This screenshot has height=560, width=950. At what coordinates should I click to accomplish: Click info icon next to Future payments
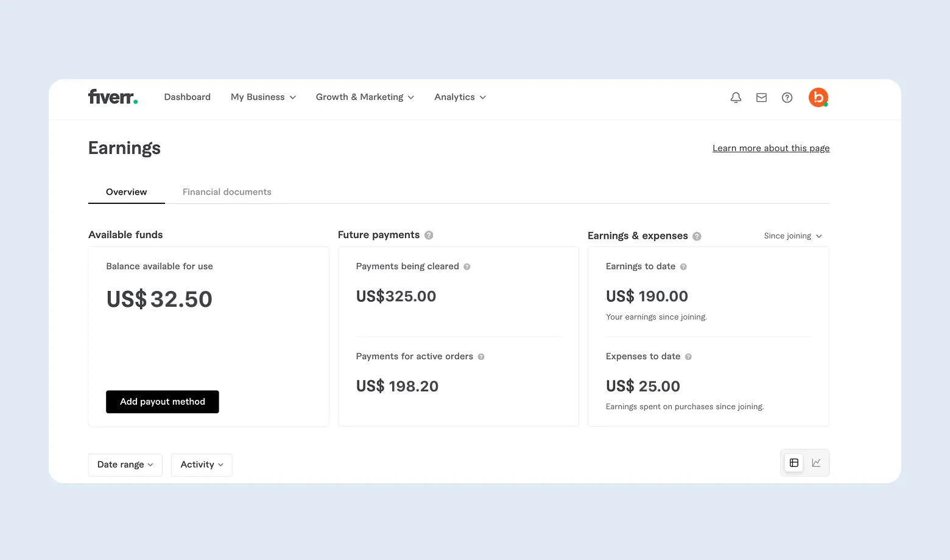[x=429, y=235]
